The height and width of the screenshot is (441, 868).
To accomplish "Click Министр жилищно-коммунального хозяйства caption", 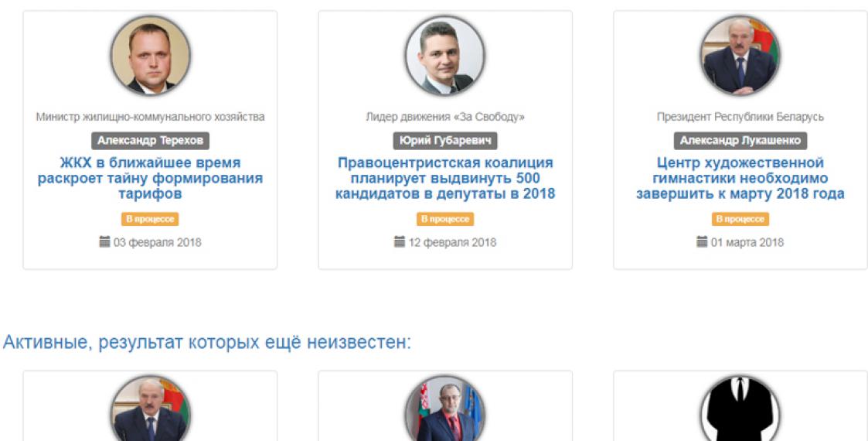I will click(x=150, y=117).
